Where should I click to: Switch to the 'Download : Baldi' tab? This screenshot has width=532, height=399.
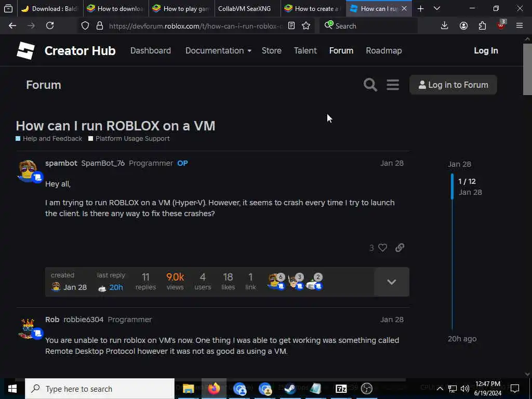(x=49, y=9)
